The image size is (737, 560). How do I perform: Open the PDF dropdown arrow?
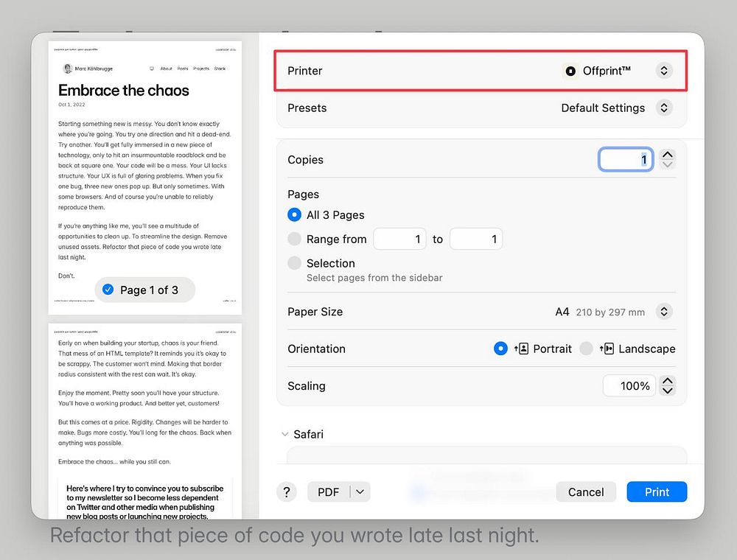point(360,492)
